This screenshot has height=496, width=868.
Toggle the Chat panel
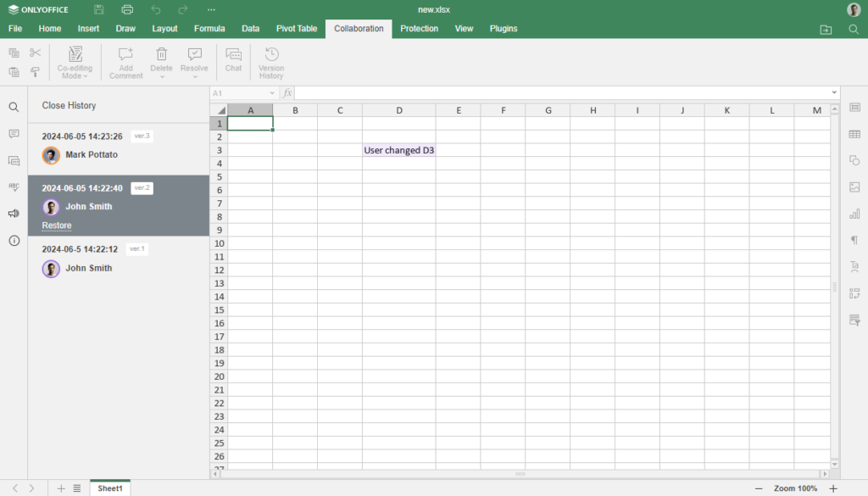pyautogui.click(x=233, y=62)
